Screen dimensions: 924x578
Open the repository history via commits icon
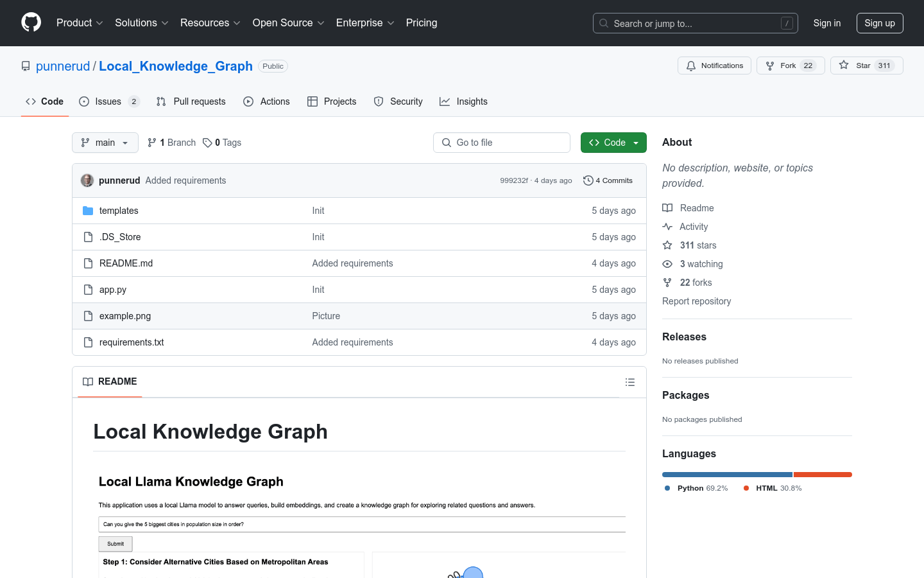[588, 180]
